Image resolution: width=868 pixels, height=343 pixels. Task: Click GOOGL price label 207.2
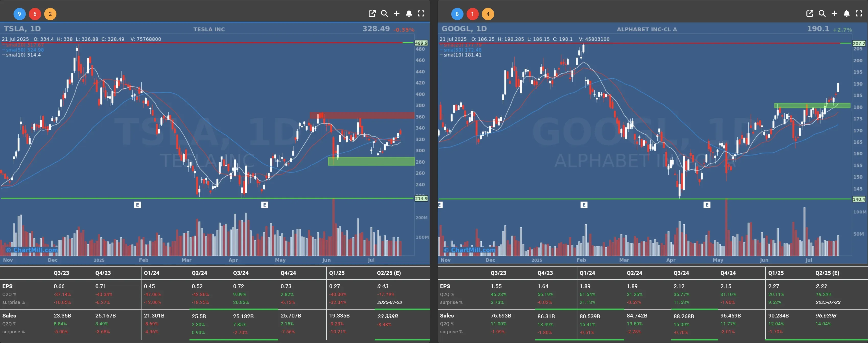point(859,43)
